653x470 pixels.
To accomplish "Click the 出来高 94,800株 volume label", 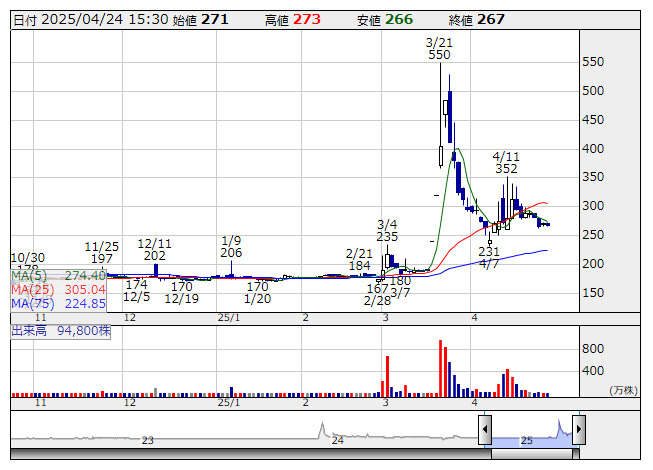I will tap(61, 331).
